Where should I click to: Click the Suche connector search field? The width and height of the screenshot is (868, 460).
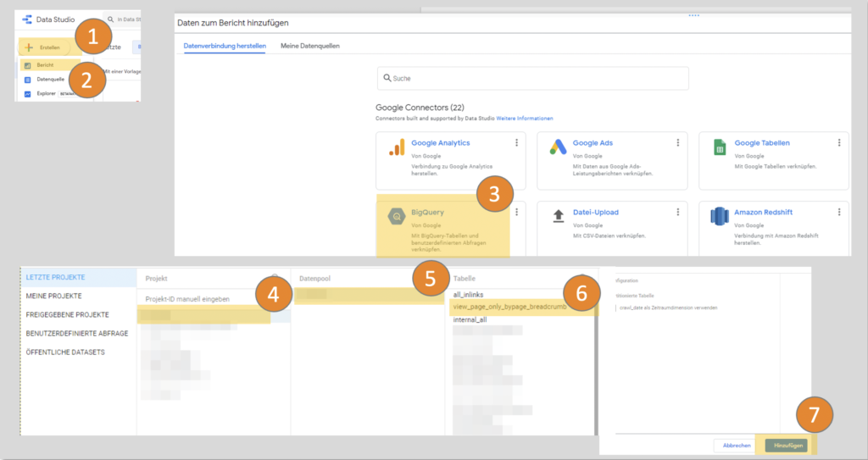coord(533,78)
